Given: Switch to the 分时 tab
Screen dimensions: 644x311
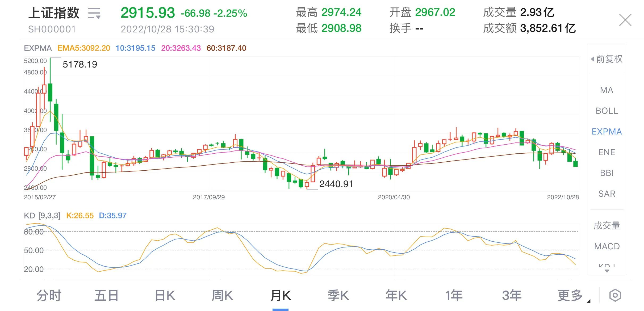Looking at the screenshot, I should point(49,295).
